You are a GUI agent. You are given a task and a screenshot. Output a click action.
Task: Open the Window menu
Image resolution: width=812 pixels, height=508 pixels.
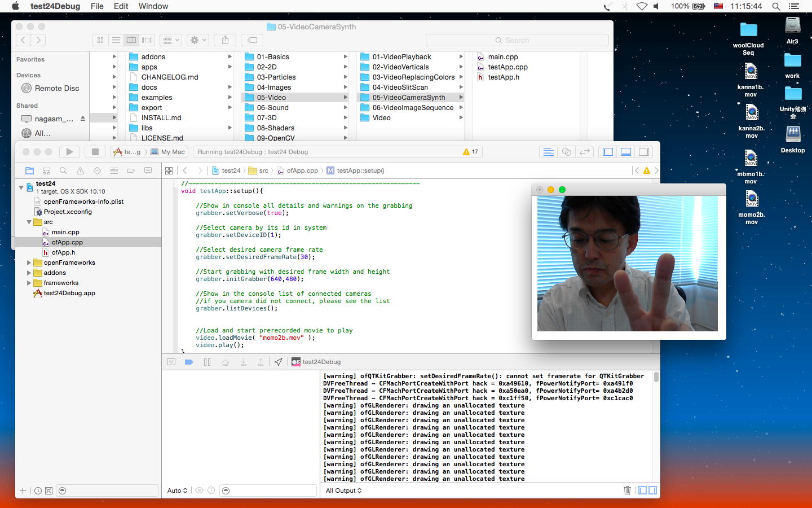tap(153, 6)
